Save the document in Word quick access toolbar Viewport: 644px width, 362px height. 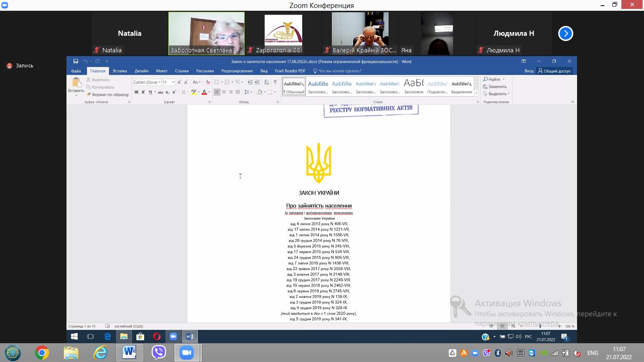tap(75, 61)
